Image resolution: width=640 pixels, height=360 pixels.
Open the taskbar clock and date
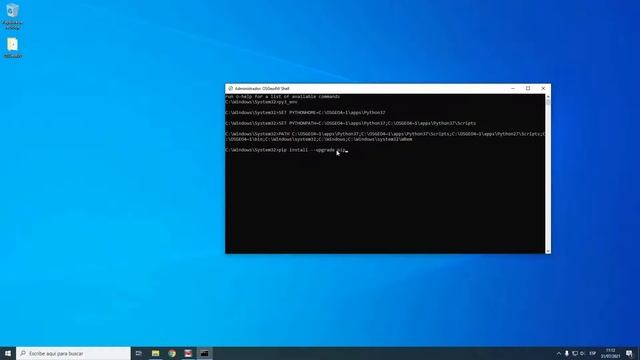tap(611, 353)
